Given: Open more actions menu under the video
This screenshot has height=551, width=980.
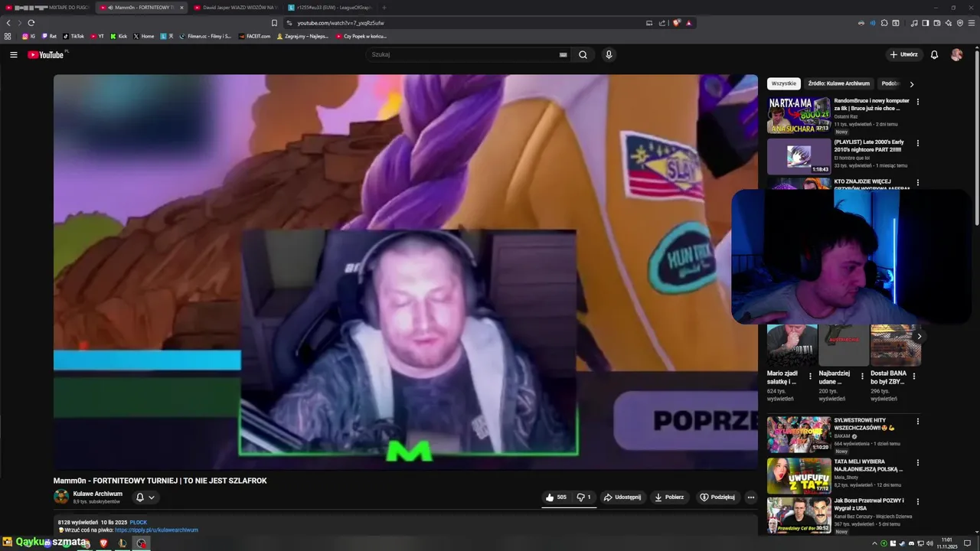Looking at the screenshot, I should [750, 497].
